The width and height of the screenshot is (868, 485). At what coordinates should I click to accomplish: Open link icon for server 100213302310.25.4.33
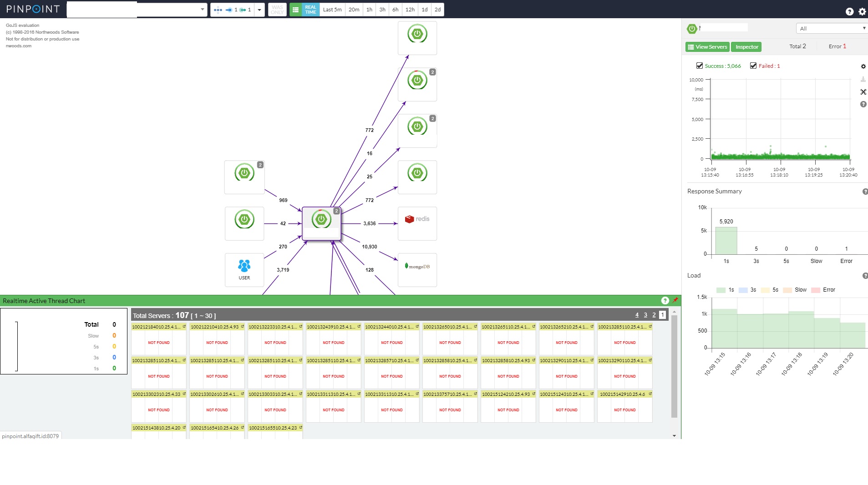[x=184, y=394]
